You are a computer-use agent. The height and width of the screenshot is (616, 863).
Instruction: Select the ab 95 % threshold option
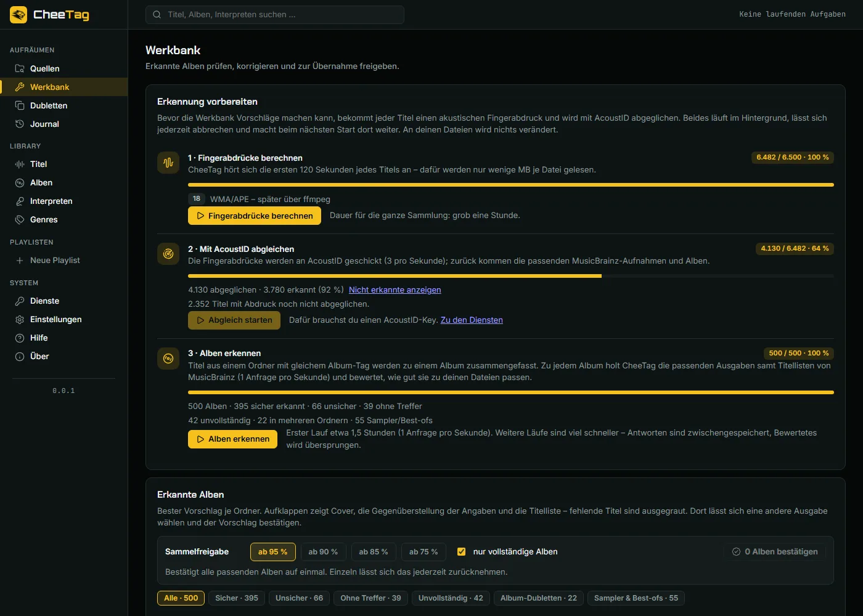point(273,552)
